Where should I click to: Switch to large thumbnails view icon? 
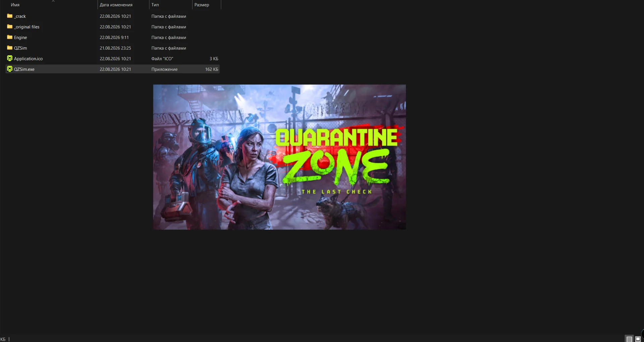(638, 339)
